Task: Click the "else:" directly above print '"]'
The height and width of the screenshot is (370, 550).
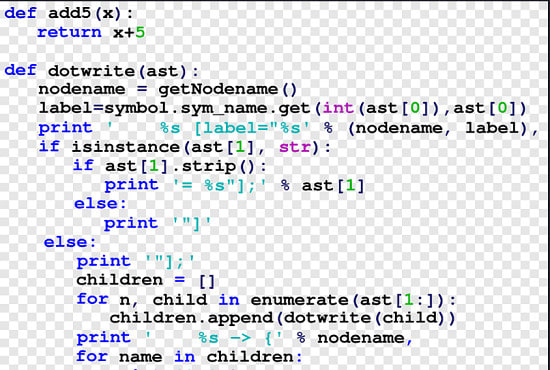Action: pyautogui.click(x=100, y=204)
